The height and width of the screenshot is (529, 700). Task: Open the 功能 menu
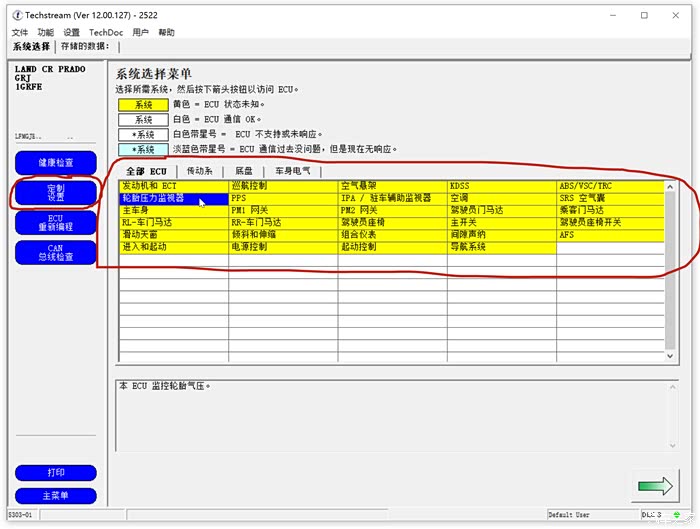point(46,32)
